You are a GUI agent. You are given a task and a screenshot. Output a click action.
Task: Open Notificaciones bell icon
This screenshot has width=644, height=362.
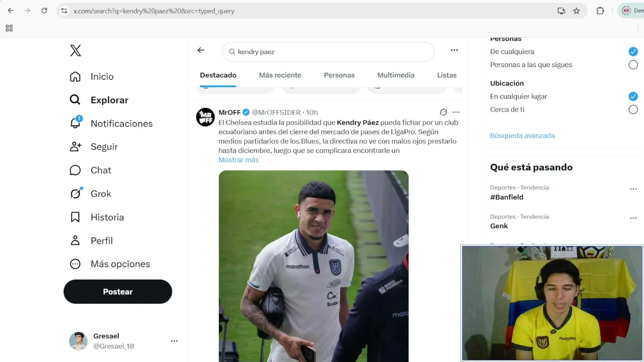75,123
